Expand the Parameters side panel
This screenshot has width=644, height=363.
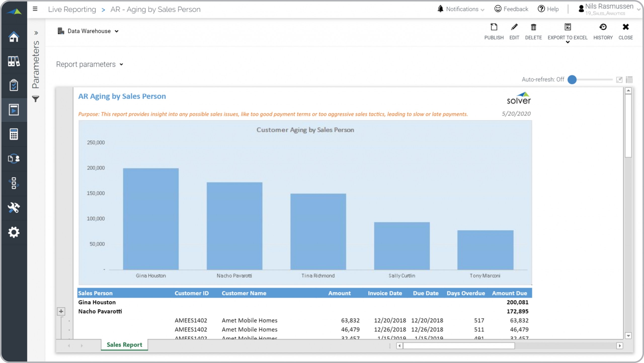(36, 33)
